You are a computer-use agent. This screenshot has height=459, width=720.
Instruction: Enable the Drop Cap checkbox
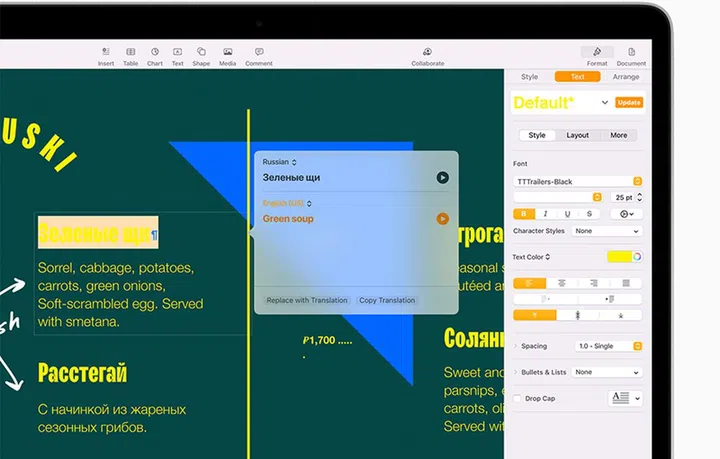click(x=517, y=398)
